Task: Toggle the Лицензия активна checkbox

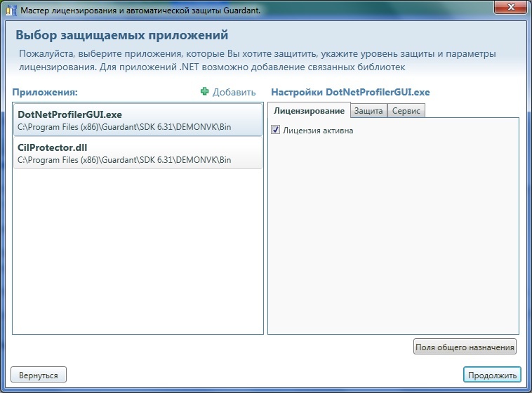Action: 275,130
